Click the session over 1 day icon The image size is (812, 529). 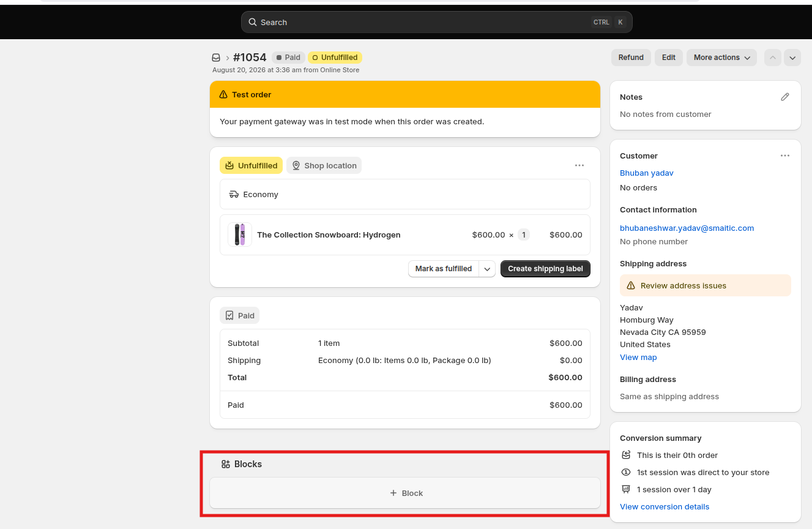(x=626, y=489)
